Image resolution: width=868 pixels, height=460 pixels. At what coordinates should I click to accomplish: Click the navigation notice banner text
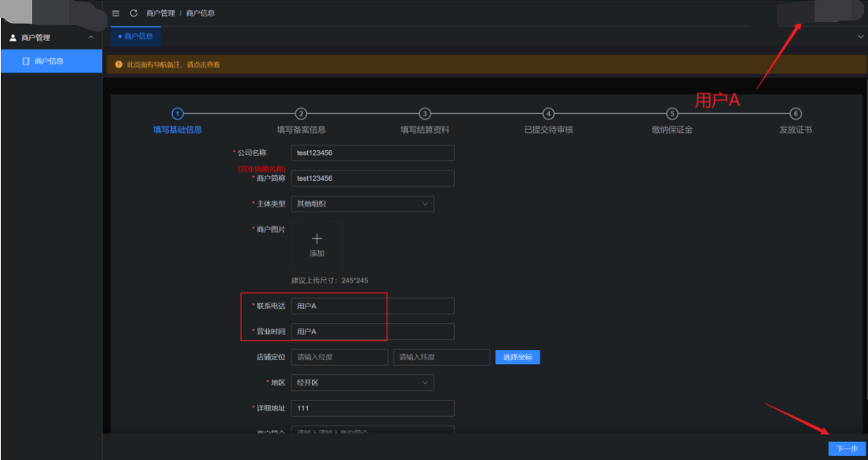tap(174, 64)
